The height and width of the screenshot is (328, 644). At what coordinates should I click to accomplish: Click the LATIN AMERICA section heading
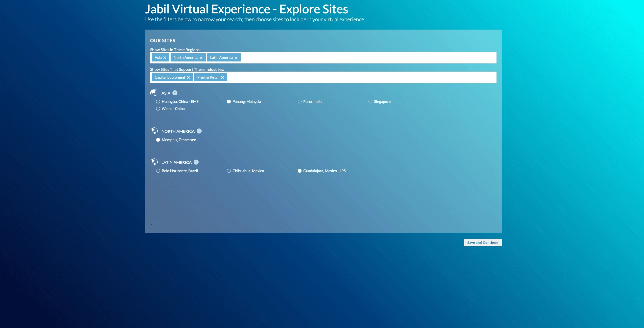pyautogui.click(x=176, y=162)
